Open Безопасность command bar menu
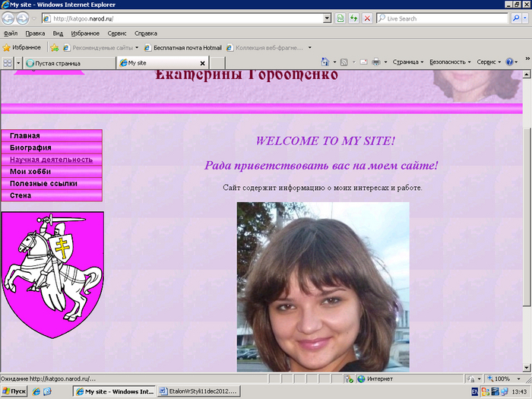The height and width of the screenshot is (399, 532). 450,62
